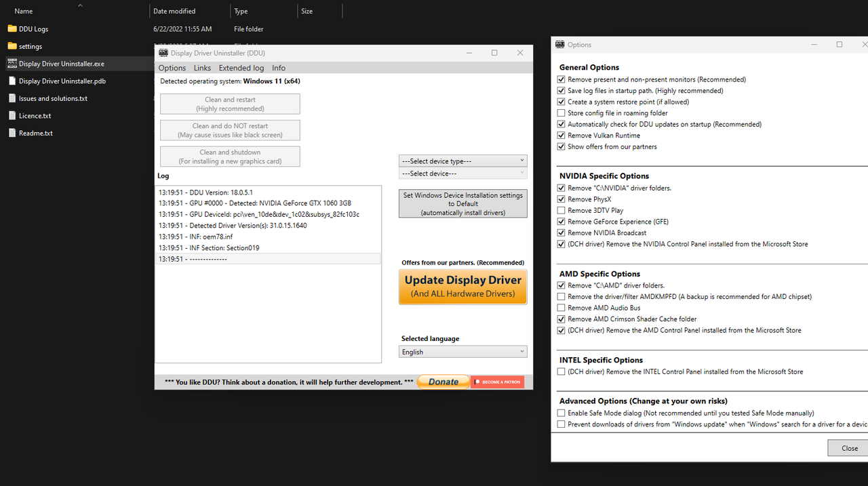Toggle Remove AMD Crimson Shader Cache folder

coord(561,319)
